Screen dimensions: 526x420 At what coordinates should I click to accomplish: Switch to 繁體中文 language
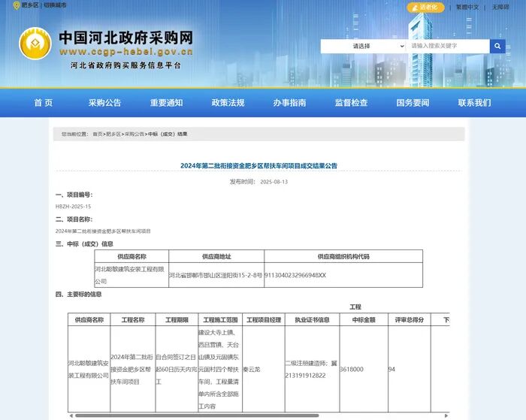(467, 7)
